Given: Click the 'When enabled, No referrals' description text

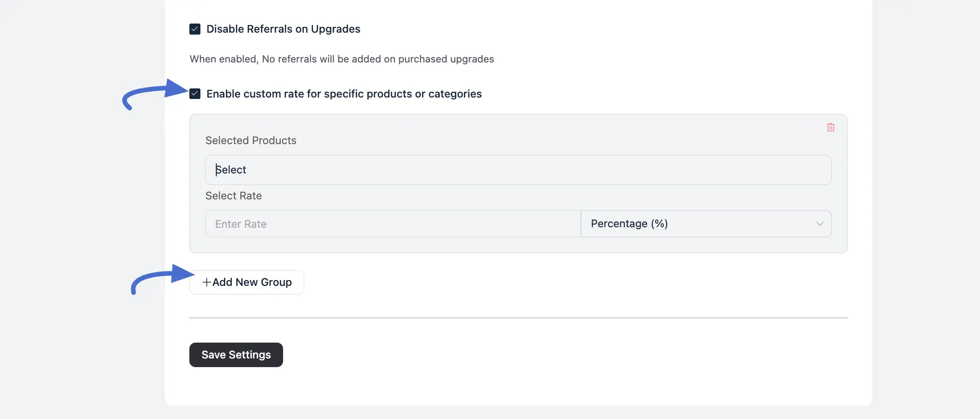Looking at the screenshot, I should [x=342, y=59].
